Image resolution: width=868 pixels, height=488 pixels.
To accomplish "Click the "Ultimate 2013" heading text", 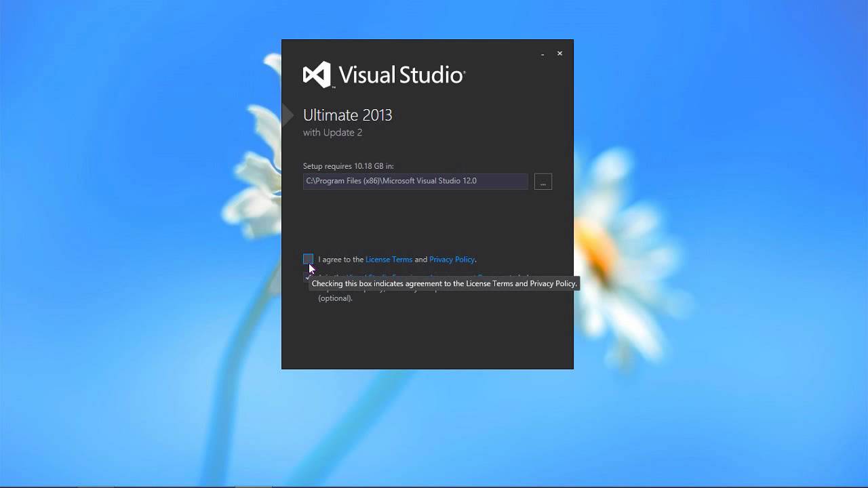I will (347, 115).
